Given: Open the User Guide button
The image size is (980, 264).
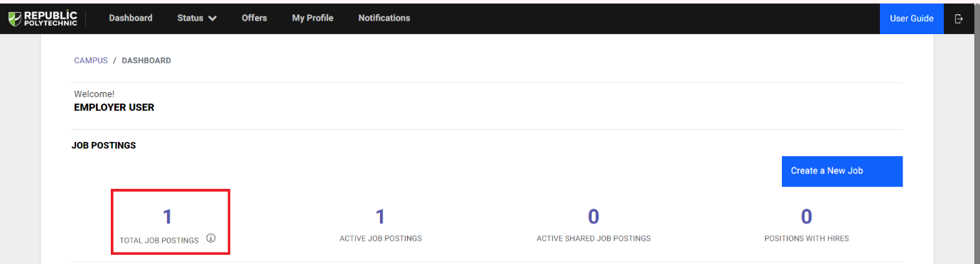Looking at the screenshot, I should pyautogui.click(x=912, y=18).
